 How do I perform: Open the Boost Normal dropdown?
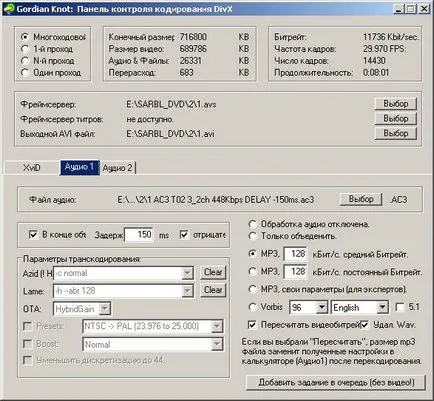pyautogui.click(x=217, y=344)
